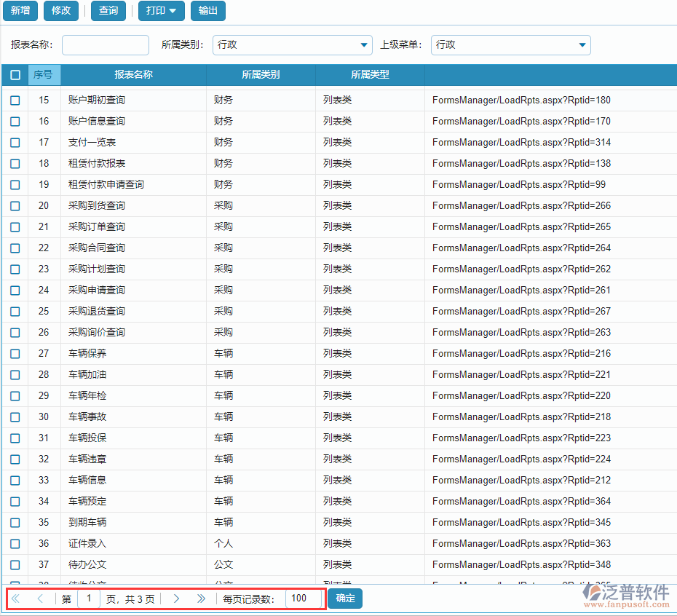The width and height of the screenshot is (677, 616).
Task: Confirm with the 确定 button
Action: [x=345, y=599]
